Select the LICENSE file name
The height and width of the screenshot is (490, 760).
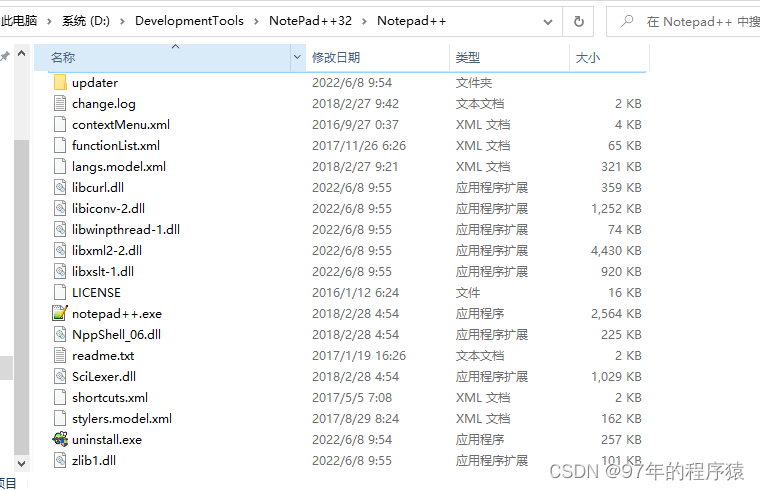(x=96, y=293)
